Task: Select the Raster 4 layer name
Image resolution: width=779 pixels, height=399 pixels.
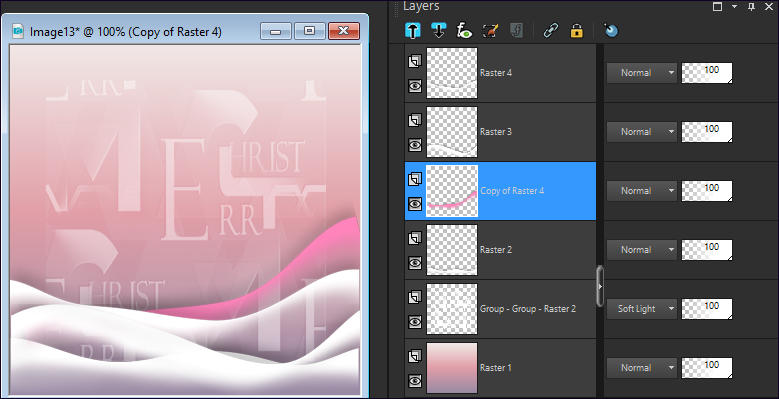Action: [496, 73]
